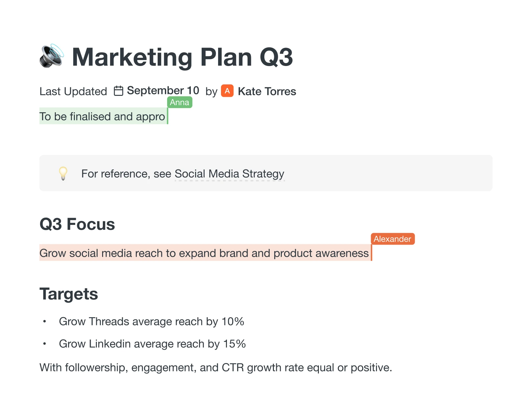Click the 'Grow social media reach' paragraph
532x414 pixels.
pos(204,253)
